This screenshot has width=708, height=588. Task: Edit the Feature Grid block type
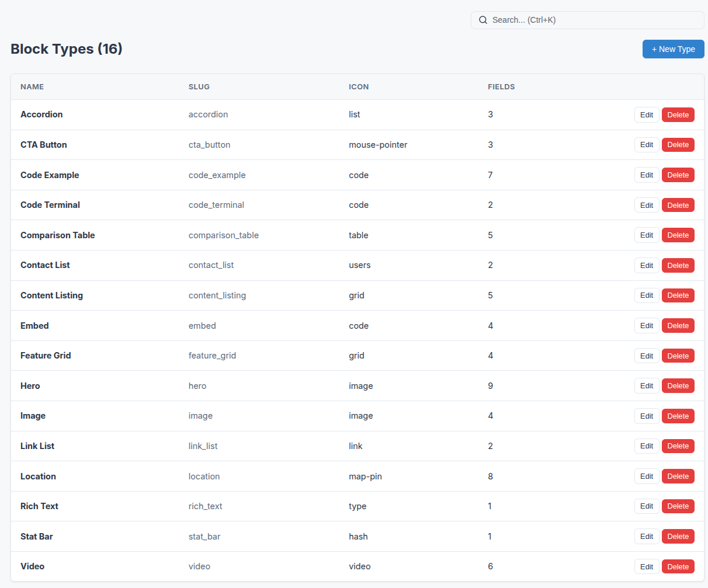coord(646,356)
